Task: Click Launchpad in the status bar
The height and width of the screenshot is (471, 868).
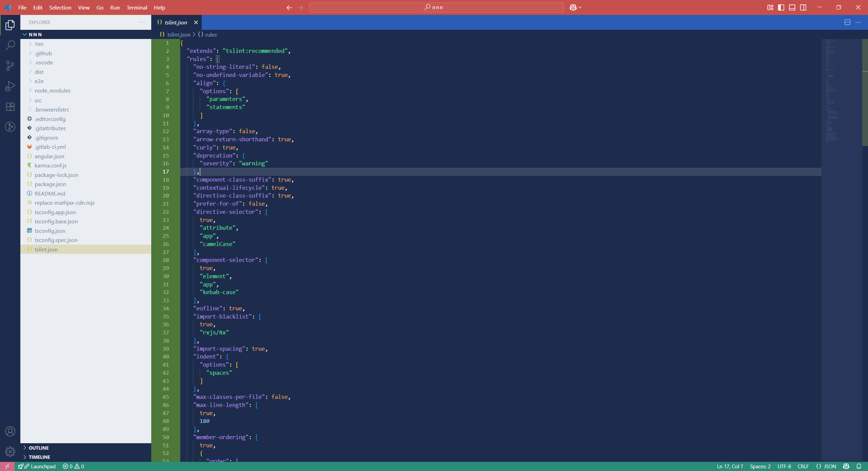Action: pos(37,466)
